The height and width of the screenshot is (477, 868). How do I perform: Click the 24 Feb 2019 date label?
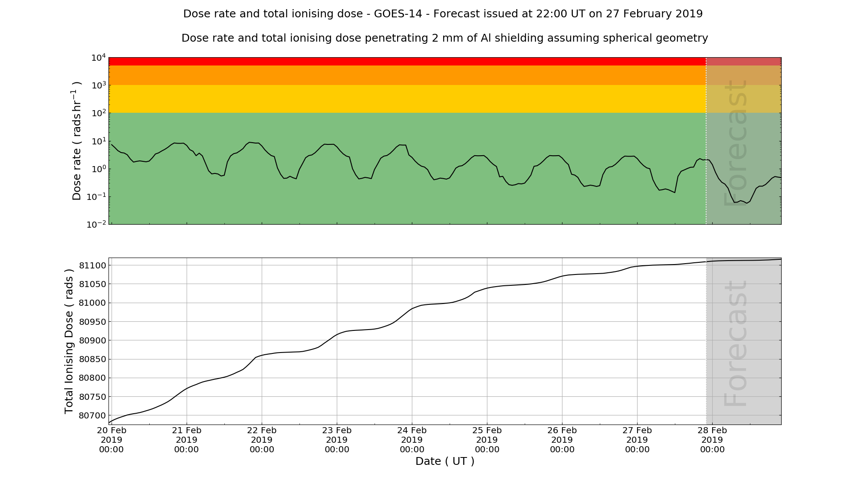(x=412, y=440)
